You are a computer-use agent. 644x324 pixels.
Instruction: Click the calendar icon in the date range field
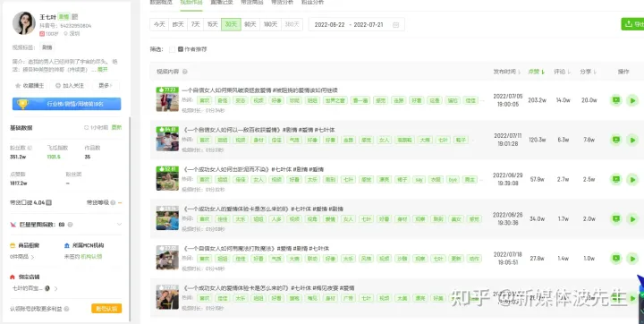click(x=395, y=25)
